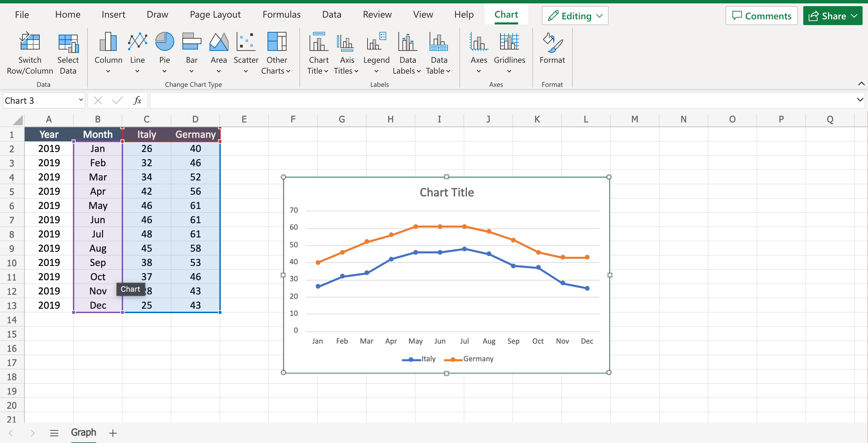Image resolution: width=868 pixels, height=443 pixels.
Task: Click the orange Germany legend swatch
Action: click(453, 360)
